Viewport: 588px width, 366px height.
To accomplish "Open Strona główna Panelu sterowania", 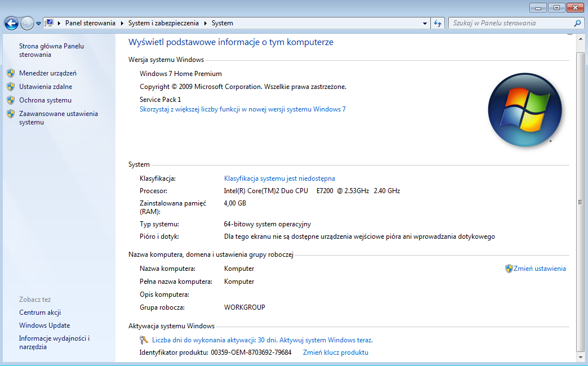I will tap(51, 50).
